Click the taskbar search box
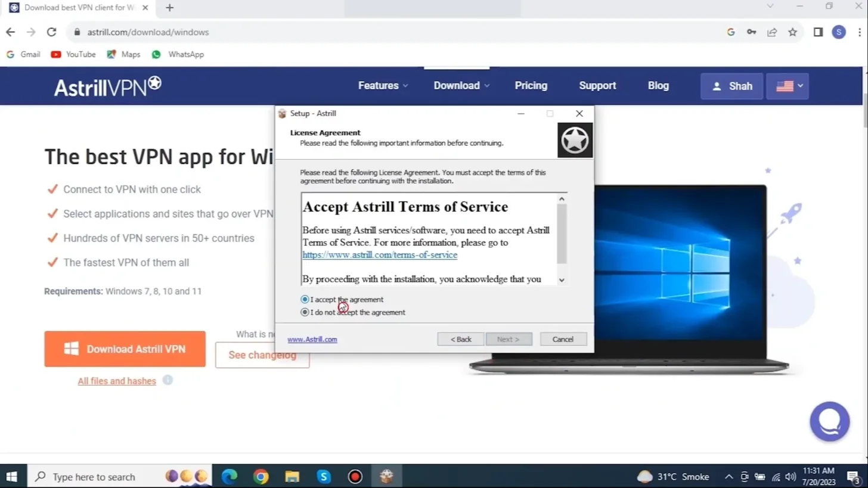Screen dimensions: 868x488 coord(119,477)
